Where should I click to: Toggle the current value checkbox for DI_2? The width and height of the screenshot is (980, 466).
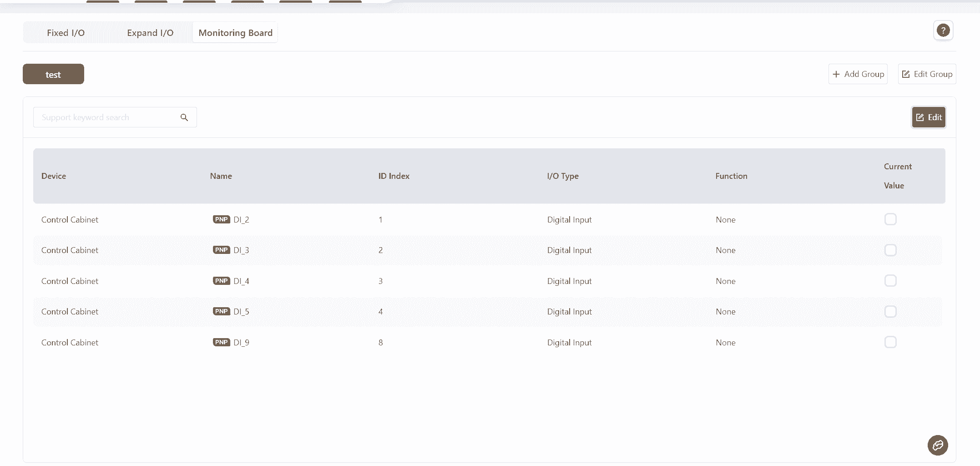pos(890,219)
